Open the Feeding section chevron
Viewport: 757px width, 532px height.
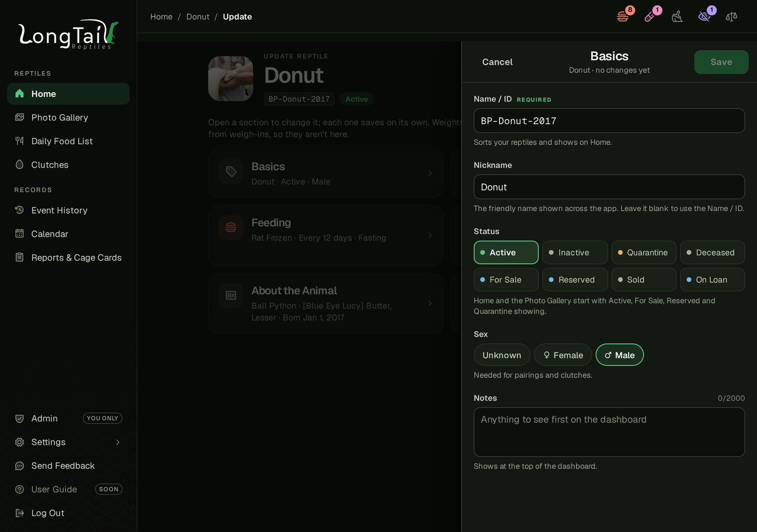pyautogui.click(x=430, y=235)
